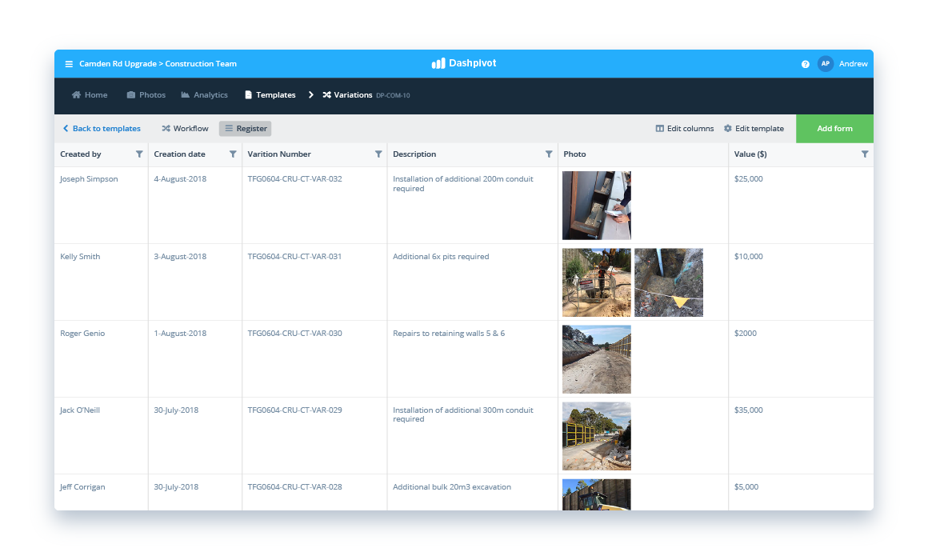Image resolution: width=928 pixels, height=560 pixels.
Task: Open the hamburger menu icon
Action: tap(69, 64)
